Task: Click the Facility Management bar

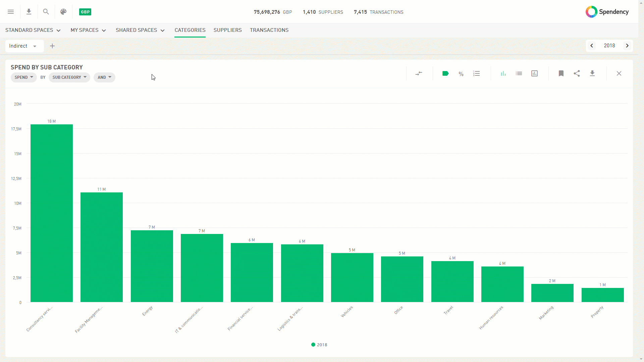Action: point(102,247)
